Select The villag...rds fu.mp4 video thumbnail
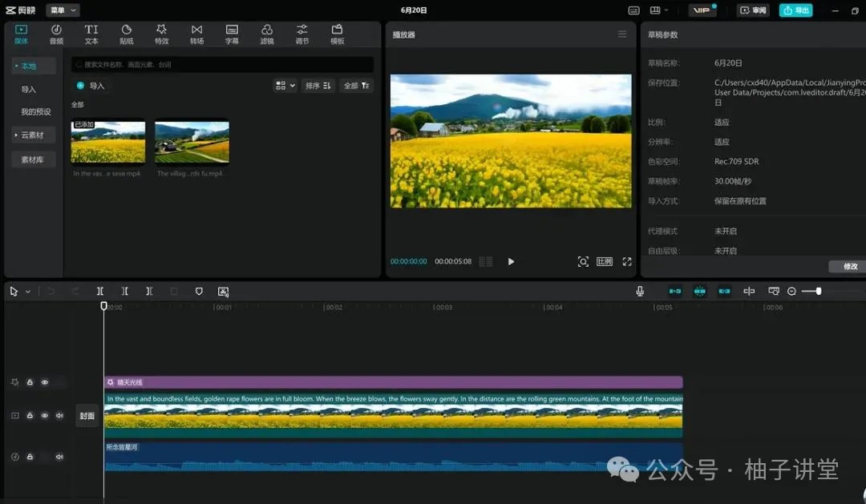The image size is (866, 504). pos(192,142)
